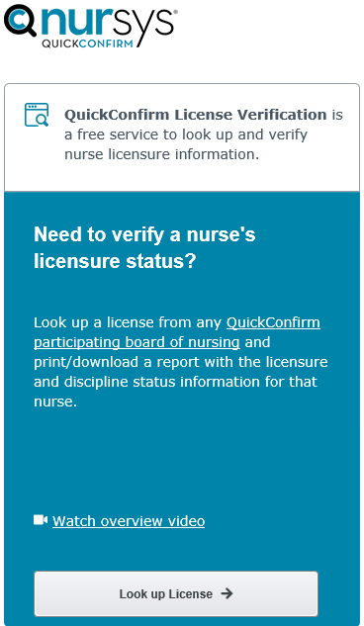Click the Look up License button label
Screen dimensions: 364x626
[x=165, y=594]
